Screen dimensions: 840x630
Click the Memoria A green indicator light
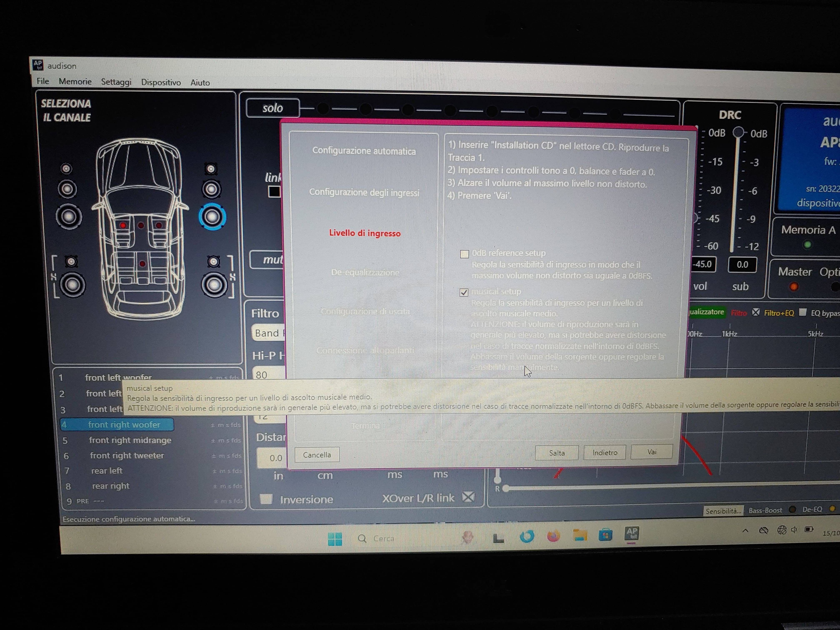tap(808, 245)
